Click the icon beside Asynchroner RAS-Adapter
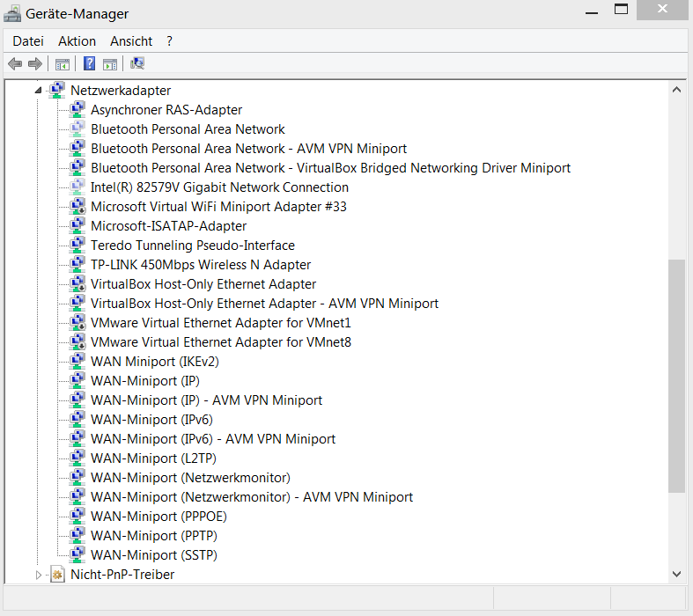 (x=77, y=109)
